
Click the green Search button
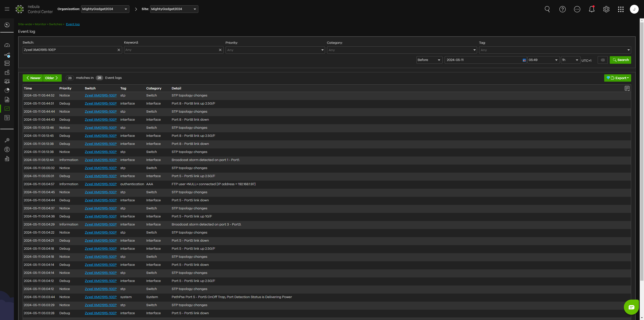(x=620, y=60)
